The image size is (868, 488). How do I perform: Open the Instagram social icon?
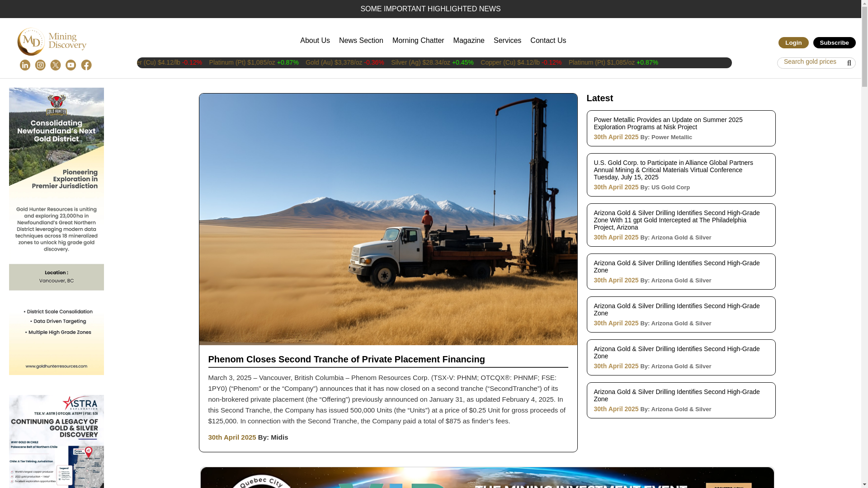(40, 65)
